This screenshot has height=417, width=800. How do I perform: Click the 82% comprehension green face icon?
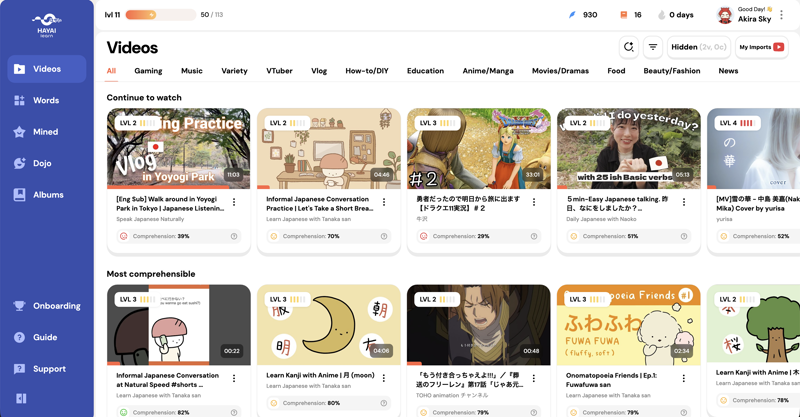coord(123,412)
